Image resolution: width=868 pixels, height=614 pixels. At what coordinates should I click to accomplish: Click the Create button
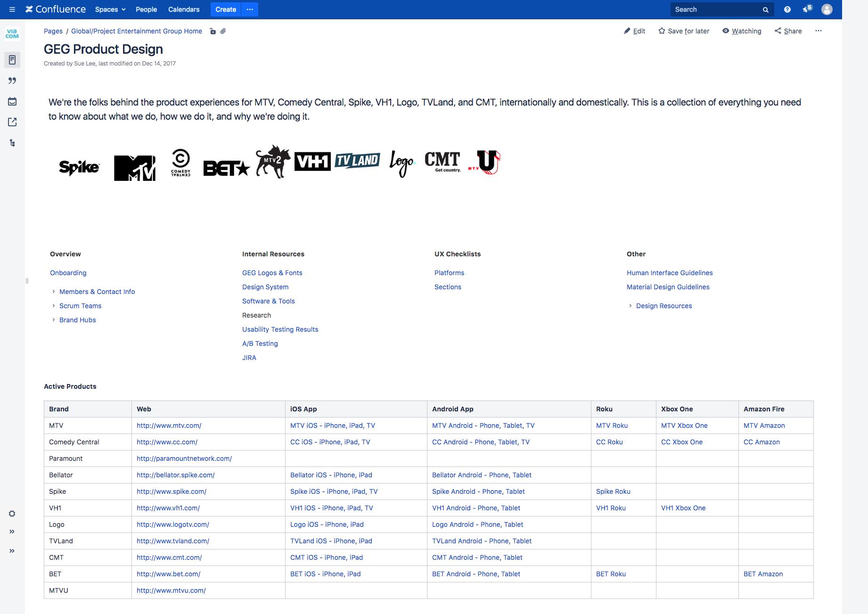(x=226, y=9)
